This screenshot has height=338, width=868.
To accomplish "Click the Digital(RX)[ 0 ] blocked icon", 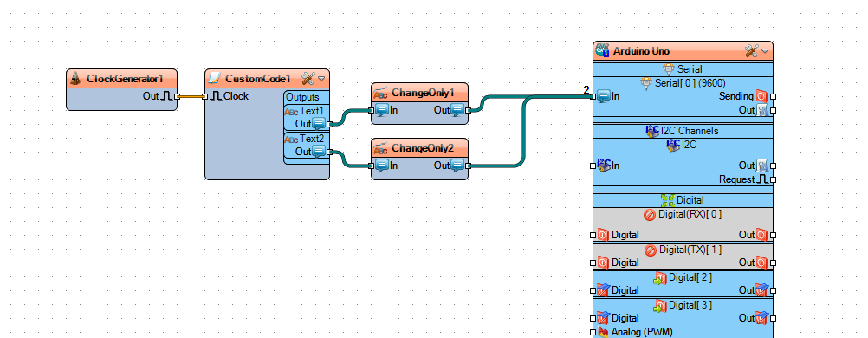I will pyautogui.click(x=650, y=214).
